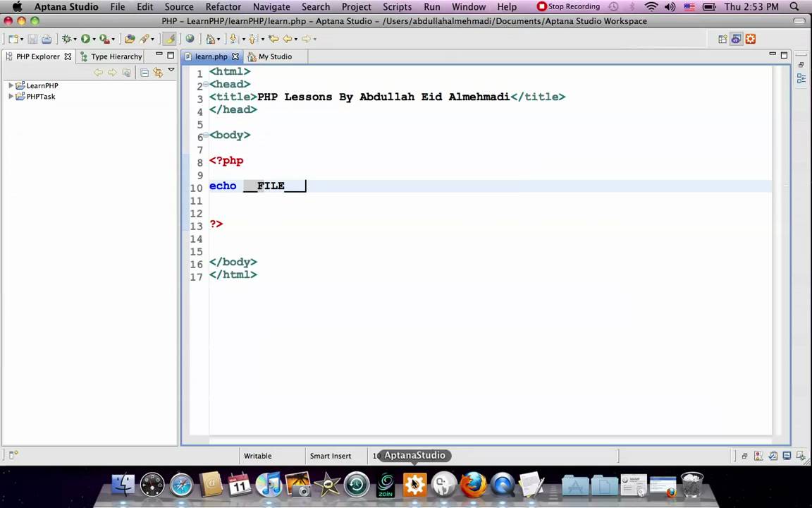Open PHP Explorer view menu triangle
The width and height of the screenshot is (812, 508).
(171, 70)
